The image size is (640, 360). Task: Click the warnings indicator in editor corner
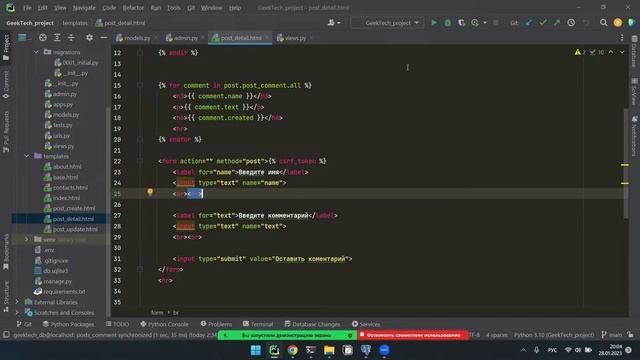[x=580, y=52]
